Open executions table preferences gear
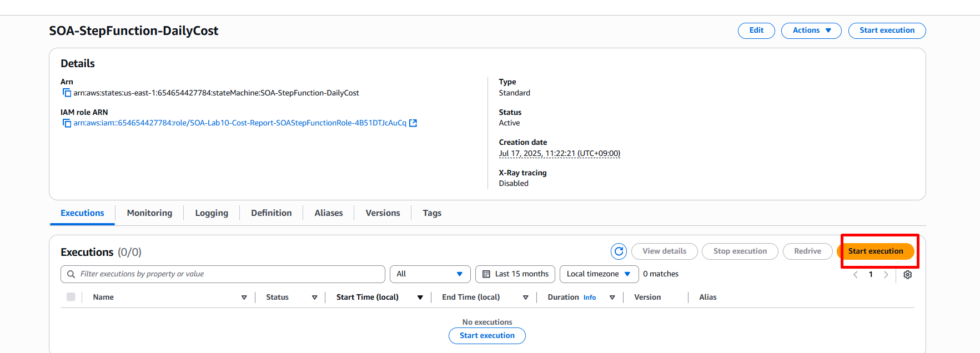 point(907,275)
